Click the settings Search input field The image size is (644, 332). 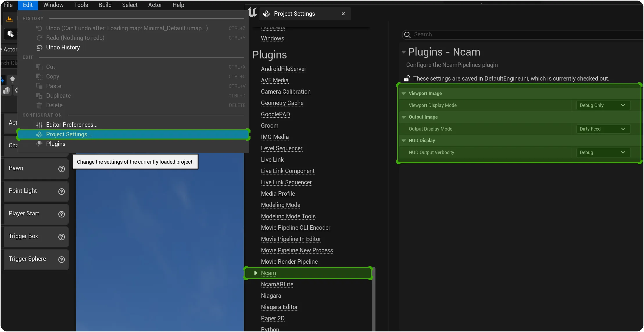point(523,35)
